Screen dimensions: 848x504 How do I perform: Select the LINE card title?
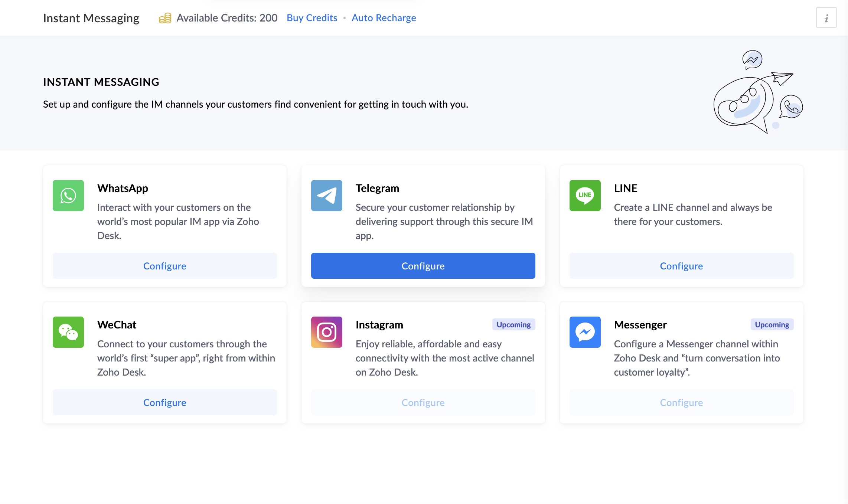pos(626,188)
